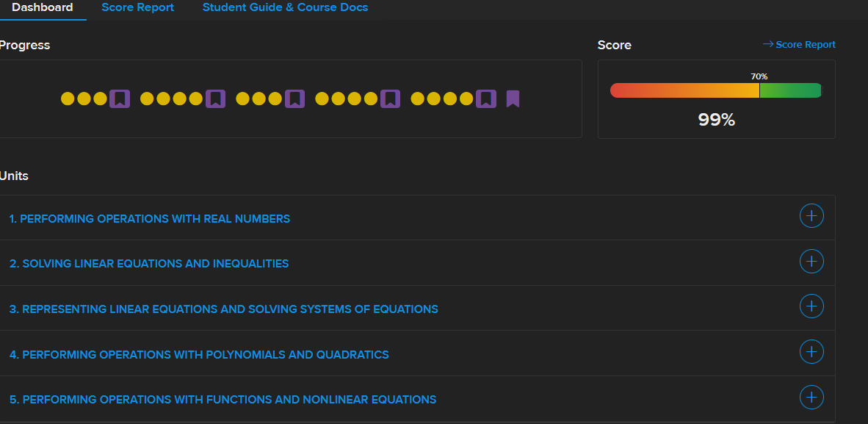Open the Representing Linear Equations and Solving Systems link
Screen dimensions: 868x424
224,309
